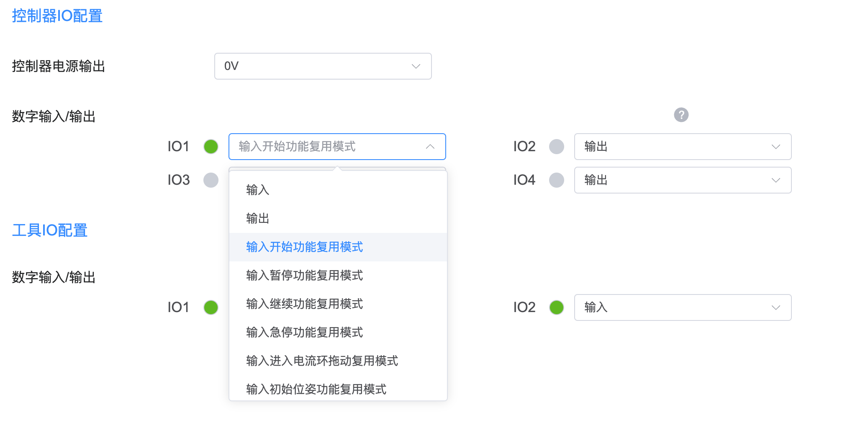The image size is (868, 439).
Task: Select 输入初始位姿功能复用模式 option
Action: (316, 390)
